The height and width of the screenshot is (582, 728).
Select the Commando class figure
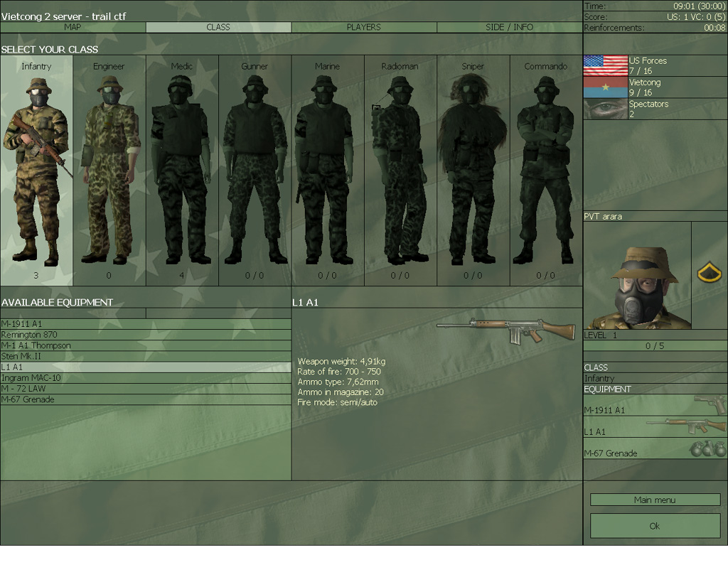click(546, 171)
